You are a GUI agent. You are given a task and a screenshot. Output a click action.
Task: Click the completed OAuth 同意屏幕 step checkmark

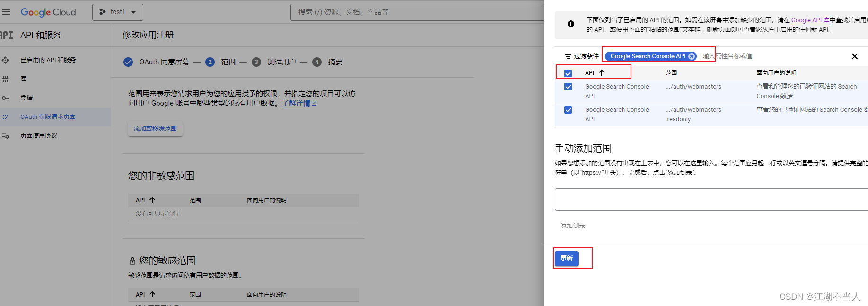[128, 62]
